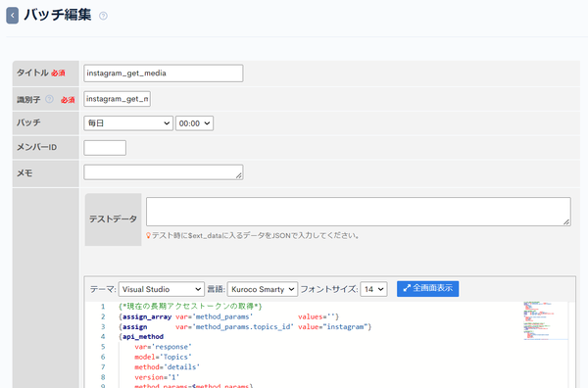The height and width of the screenshot is (388, 588).
Task: Click the var='response' code line
Action: point(163,347)
